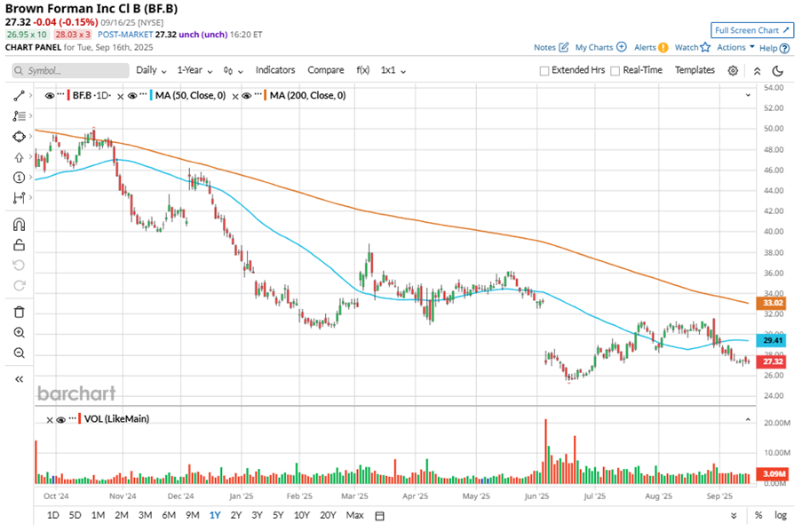The image size is (802, 532).
Task: Select the measure range tool
Action: [19, 197]
